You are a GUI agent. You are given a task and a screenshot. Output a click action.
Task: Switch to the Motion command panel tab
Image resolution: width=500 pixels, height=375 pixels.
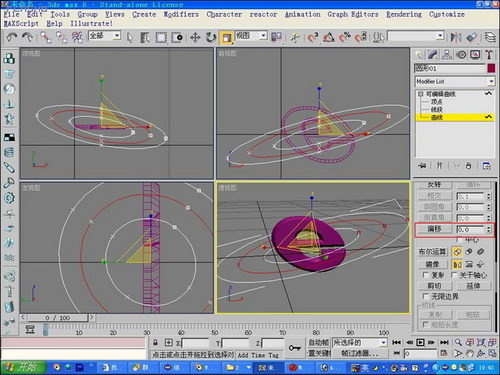(x=461, y=55)
